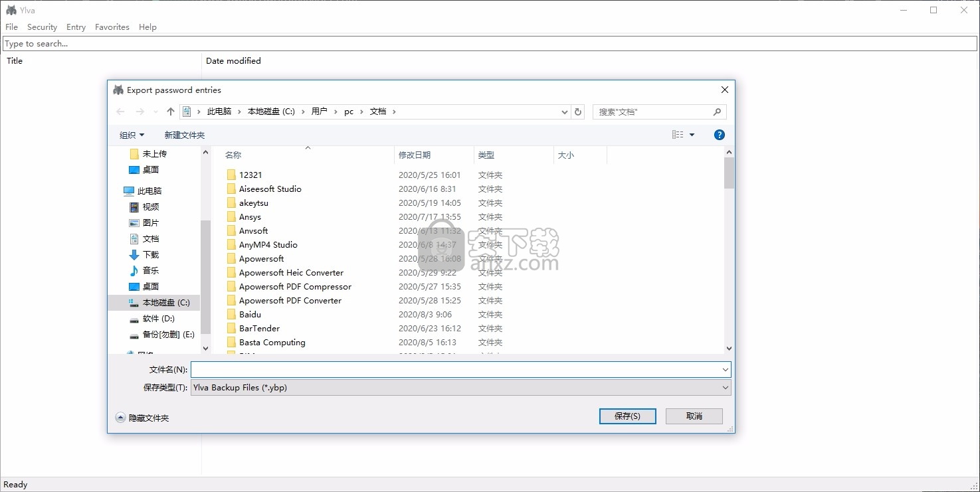Screen dimensions: 980x492
Task: Click the Ylva Type to search field
Action: pyautogui.click(x=490, y=44)
